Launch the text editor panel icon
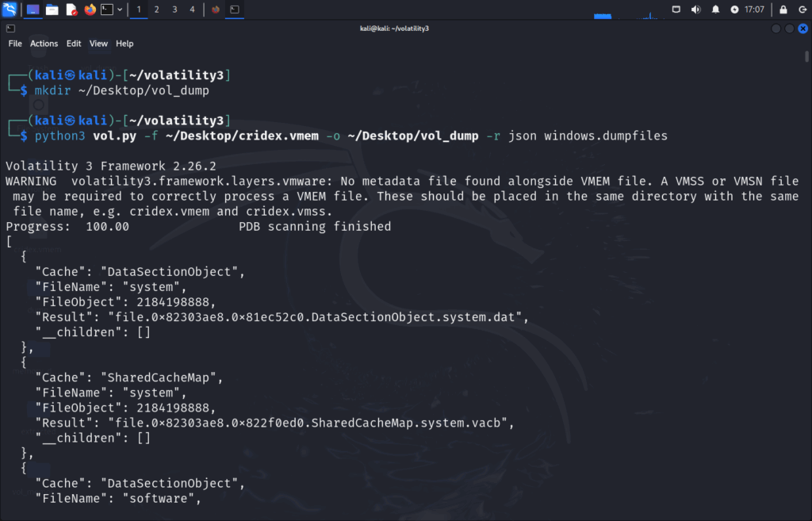 (x=71, y=10)
